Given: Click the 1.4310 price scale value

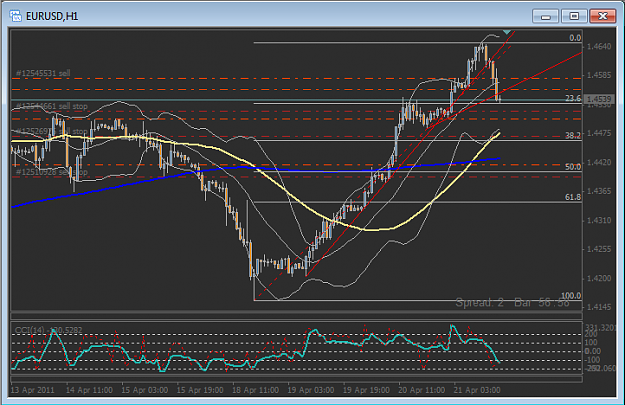Looking at the screenshot, I should 599,220.
